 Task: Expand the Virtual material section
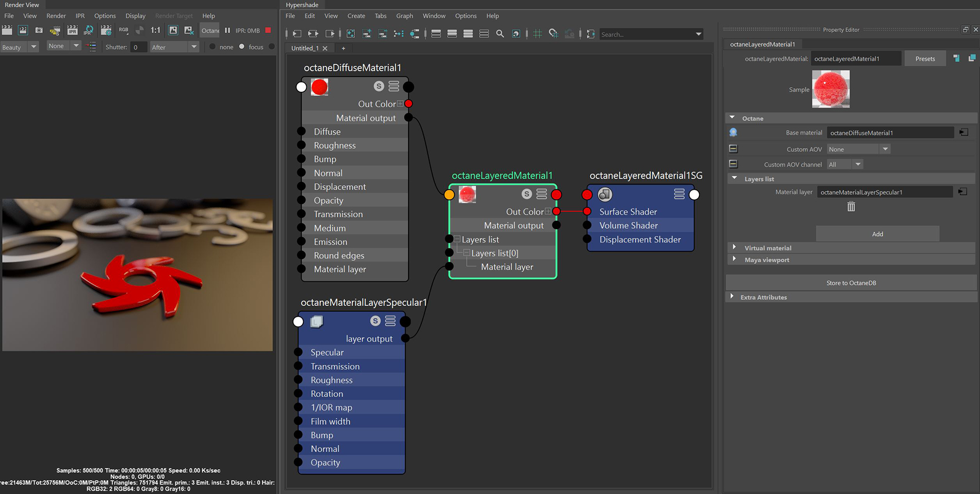pos(734,247)
